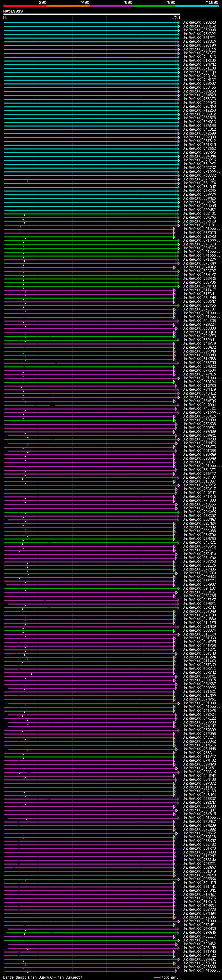Click label UniRef100_A3JEH6
Image resolution: width=222 pixels, height=980 pixels.
pos(199,298)
